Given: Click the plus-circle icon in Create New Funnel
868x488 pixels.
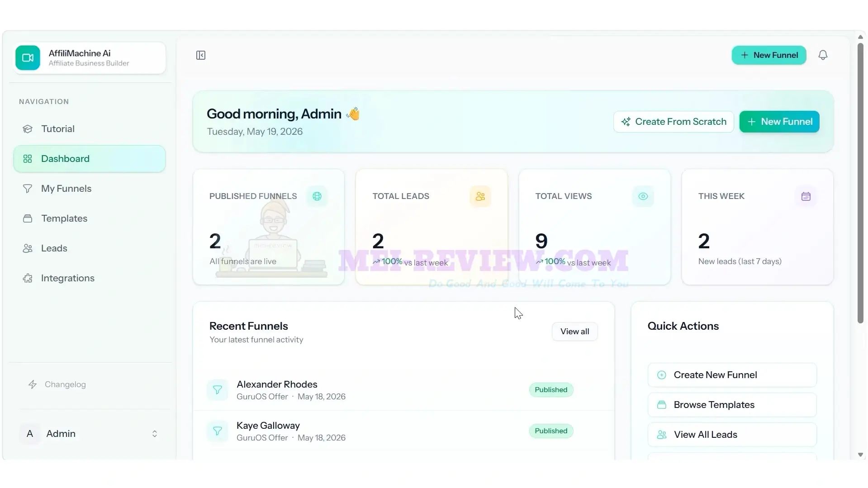Looking at the screenshot, I should pyautogui.click(x=662, y=375).
